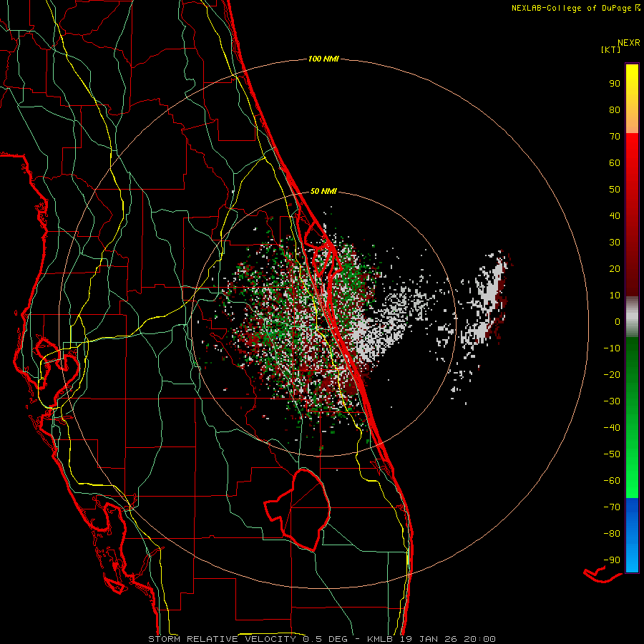Pick the blue color bar segment at bottom
The width and height of the screenshot is (644, 644).
(632, 535)
